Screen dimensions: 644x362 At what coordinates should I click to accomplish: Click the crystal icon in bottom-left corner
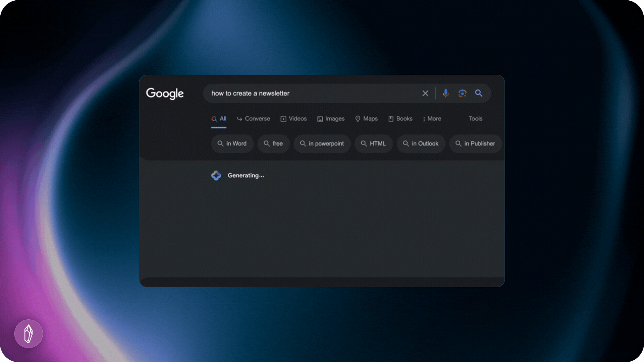[x=29, y=334]
